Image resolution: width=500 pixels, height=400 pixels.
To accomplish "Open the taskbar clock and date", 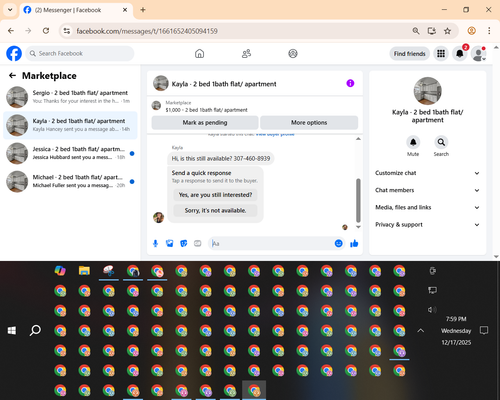I will 456,331.
